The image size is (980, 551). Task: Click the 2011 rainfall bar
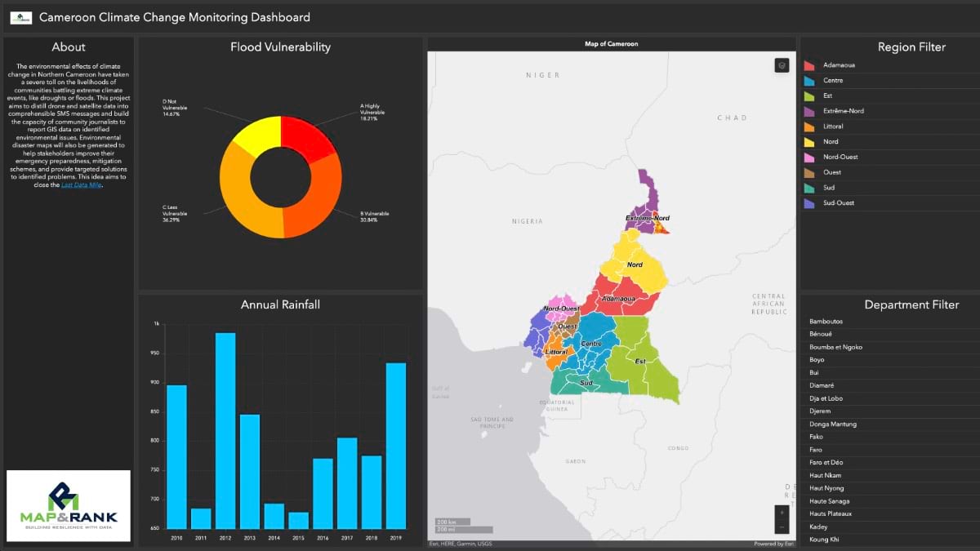[201, 518]
